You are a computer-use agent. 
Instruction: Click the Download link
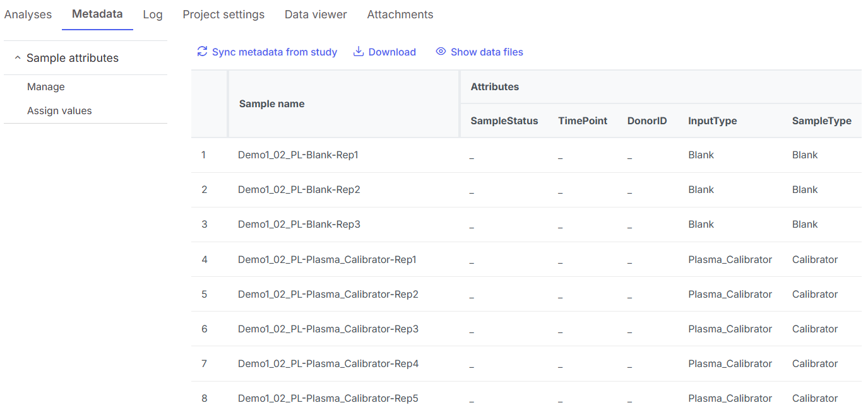(392, 52)
